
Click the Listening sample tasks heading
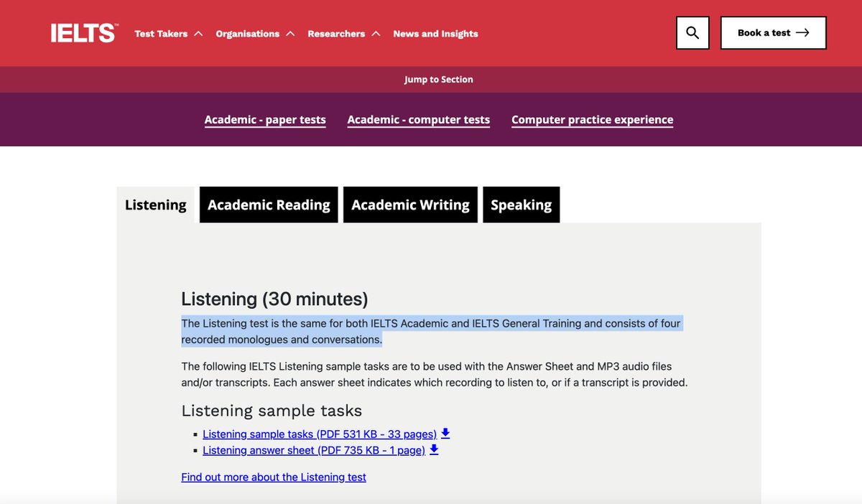[272, 411]
